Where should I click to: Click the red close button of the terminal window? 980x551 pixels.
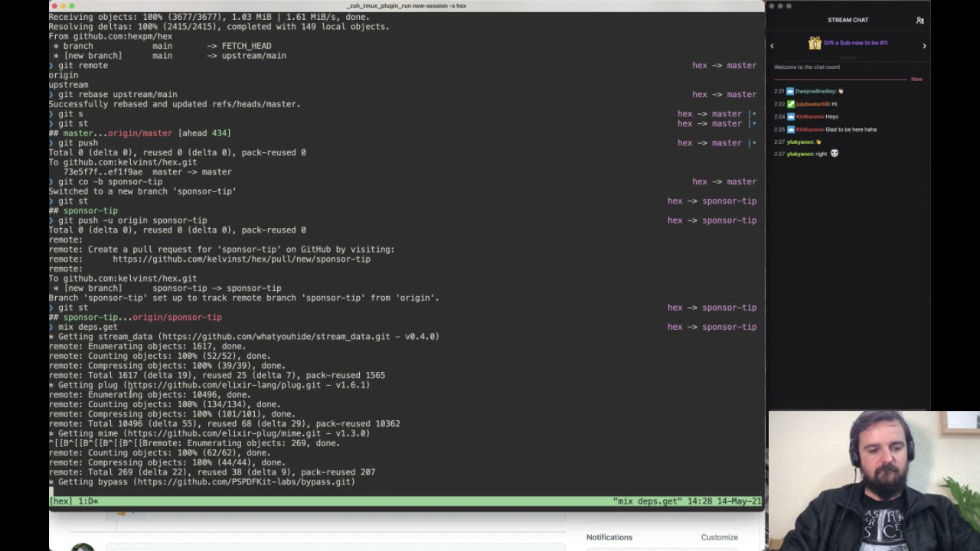54,5
